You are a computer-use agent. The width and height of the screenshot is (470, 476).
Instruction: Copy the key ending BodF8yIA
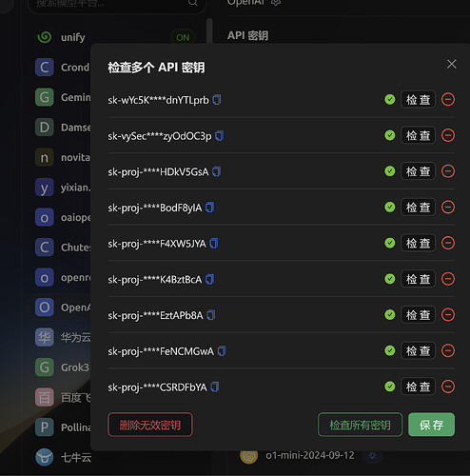click(x=210, y=208)
